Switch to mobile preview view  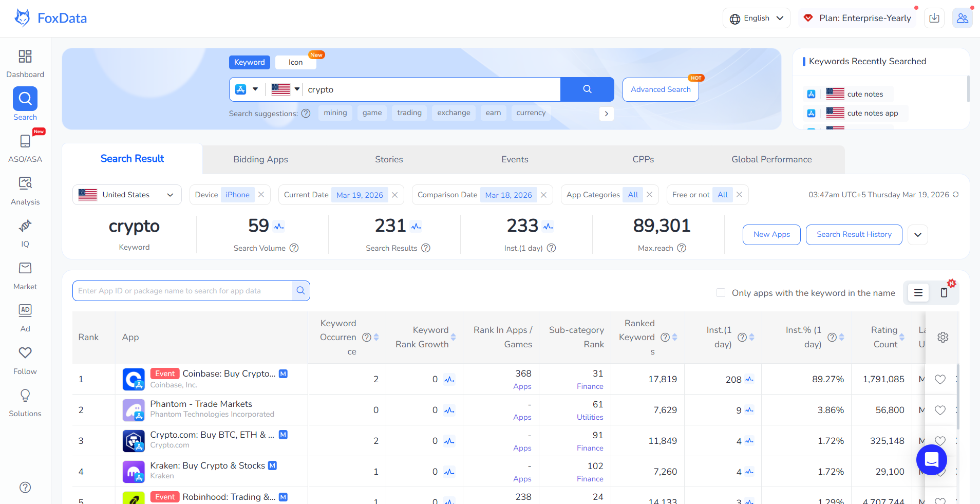coord(944,292)
